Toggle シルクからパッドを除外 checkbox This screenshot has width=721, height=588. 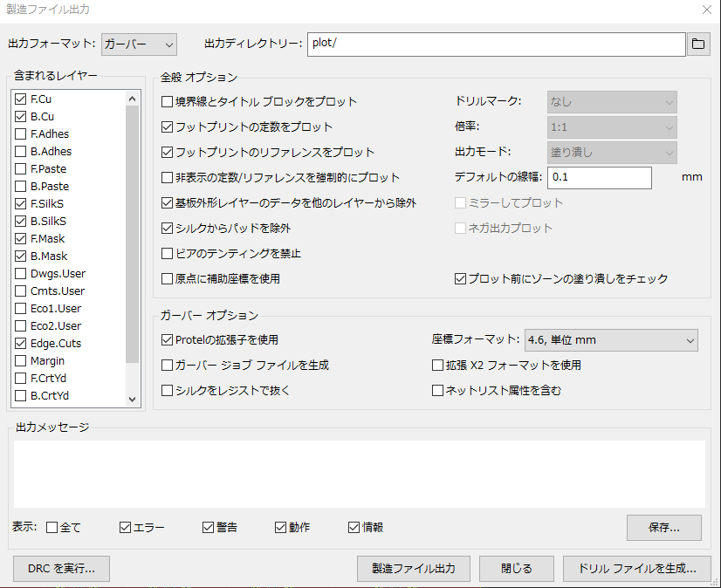coord(167,228)
